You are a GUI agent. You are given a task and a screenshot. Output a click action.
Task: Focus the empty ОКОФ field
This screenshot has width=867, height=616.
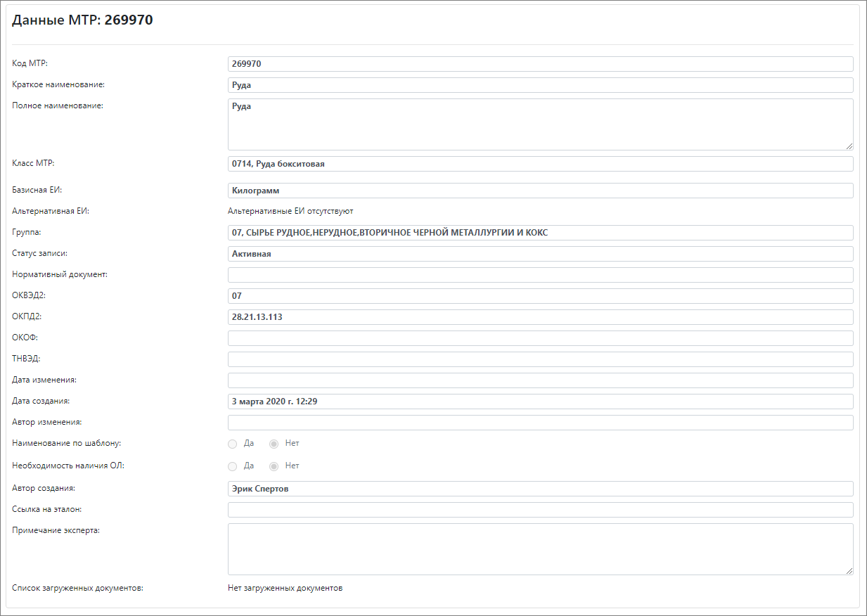pos(540,338)
